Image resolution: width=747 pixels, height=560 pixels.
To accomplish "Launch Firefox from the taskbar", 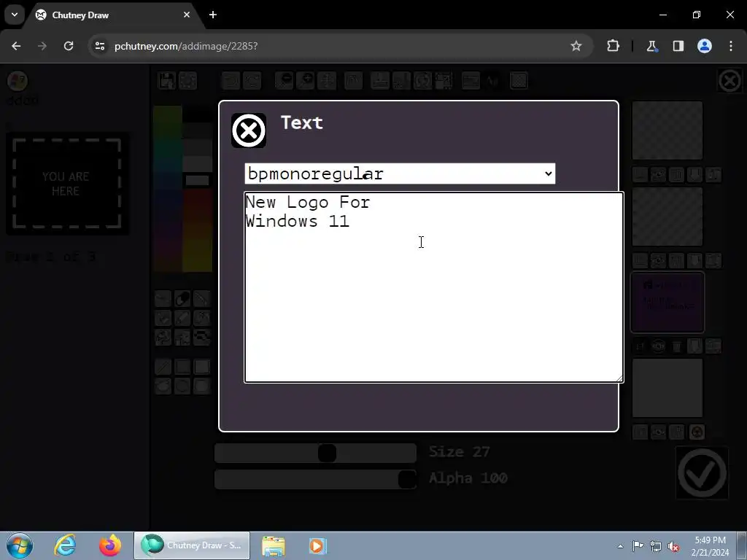I will (x=110, y=545).
